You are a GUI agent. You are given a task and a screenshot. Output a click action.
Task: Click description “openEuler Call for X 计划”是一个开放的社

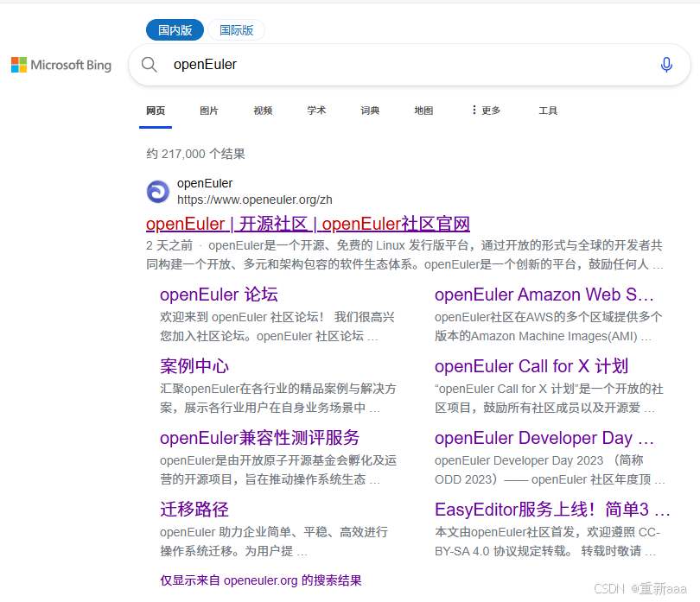point(549,398)
